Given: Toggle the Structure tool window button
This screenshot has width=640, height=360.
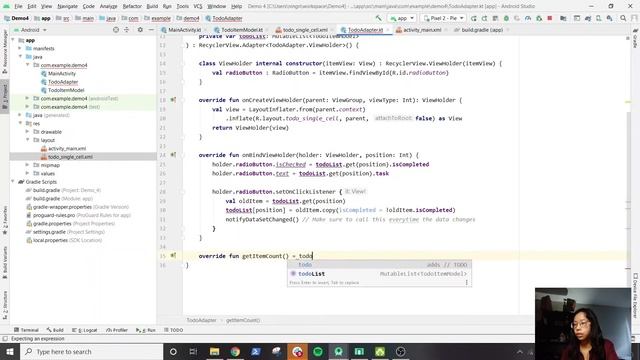Looking at the screenshot, I should pyautogui.click(x=5, y=305).
